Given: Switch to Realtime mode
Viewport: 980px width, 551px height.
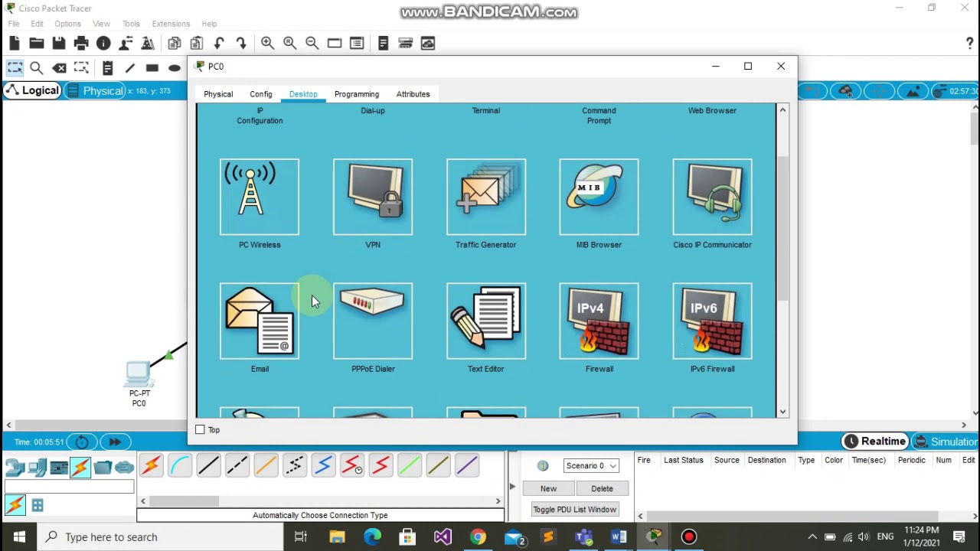Looking at the screenshot, I should [874, 442].
